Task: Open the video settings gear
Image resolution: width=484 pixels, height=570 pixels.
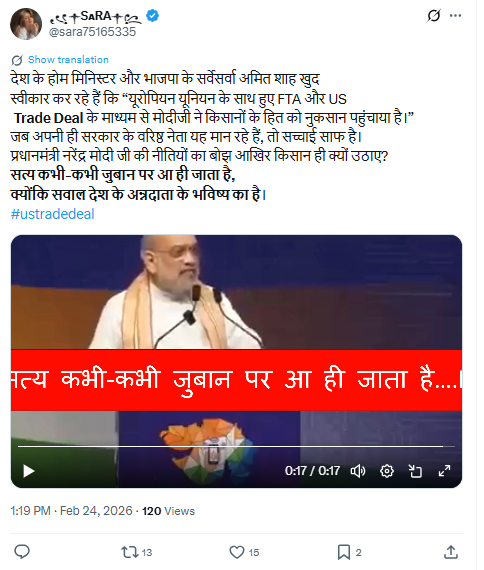Action: 387,471
